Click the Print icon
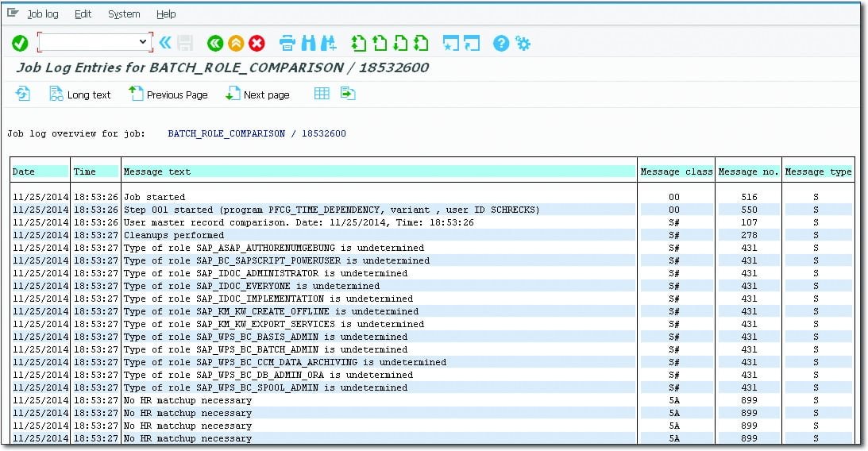This screenshot has width=868, height=451. (287, 43)
